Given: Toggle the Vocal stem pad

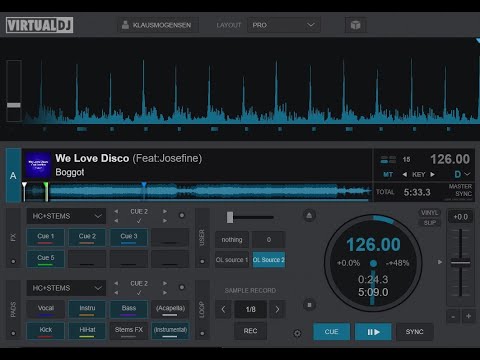Looking at the screenshot, I should coord(45,309).
